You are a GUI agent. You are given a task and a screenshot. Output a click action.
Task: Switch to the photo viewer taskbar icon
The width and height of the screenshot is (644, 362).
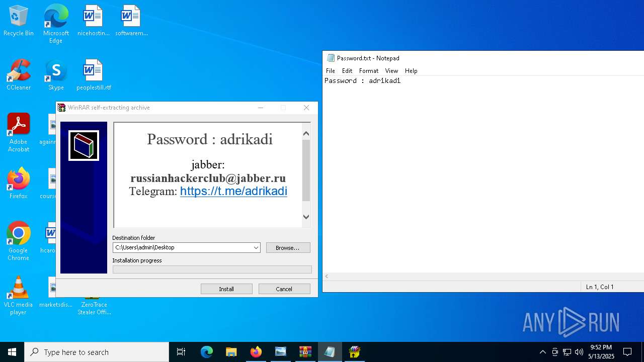tap(281, 352)
